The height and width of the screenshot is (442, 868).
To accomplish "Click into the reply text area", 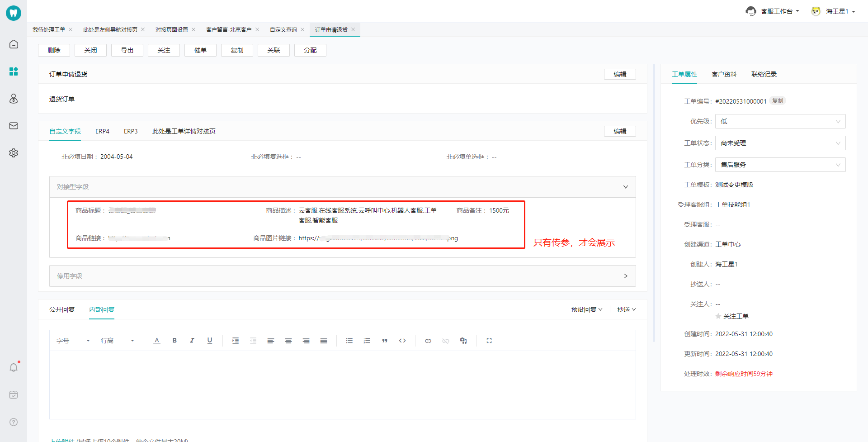I will pos(343,385).
